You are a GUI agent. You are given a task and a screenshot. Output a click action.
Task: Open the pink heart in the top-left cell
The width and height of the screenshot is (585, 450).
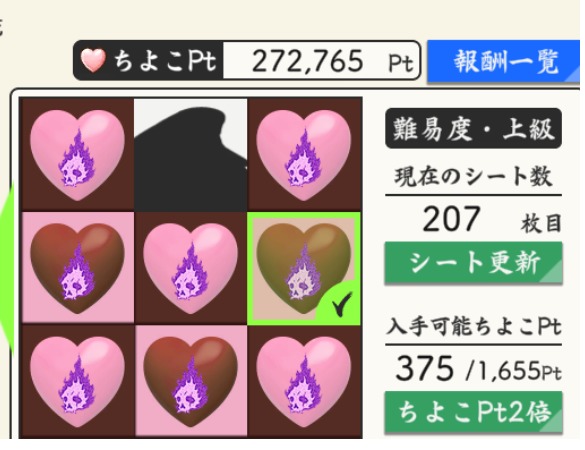[x=77, y=155]
